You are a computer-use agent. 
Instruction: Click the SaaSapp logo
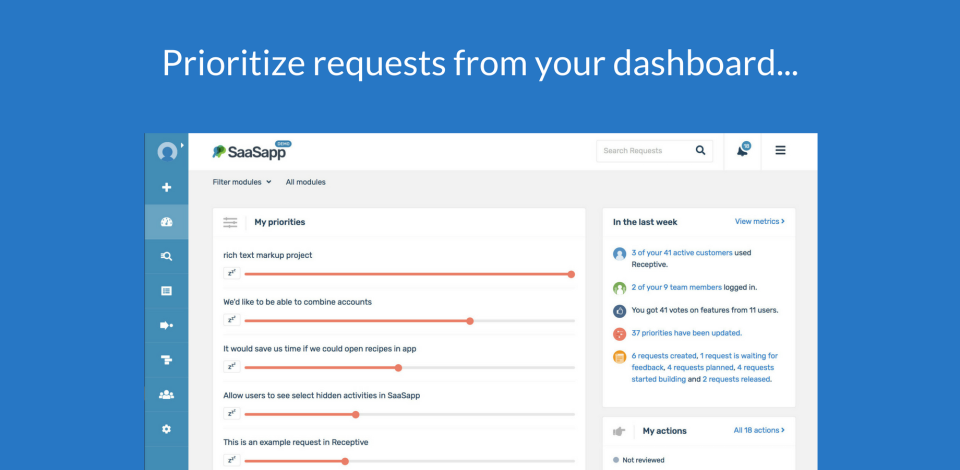coord(252,151)
